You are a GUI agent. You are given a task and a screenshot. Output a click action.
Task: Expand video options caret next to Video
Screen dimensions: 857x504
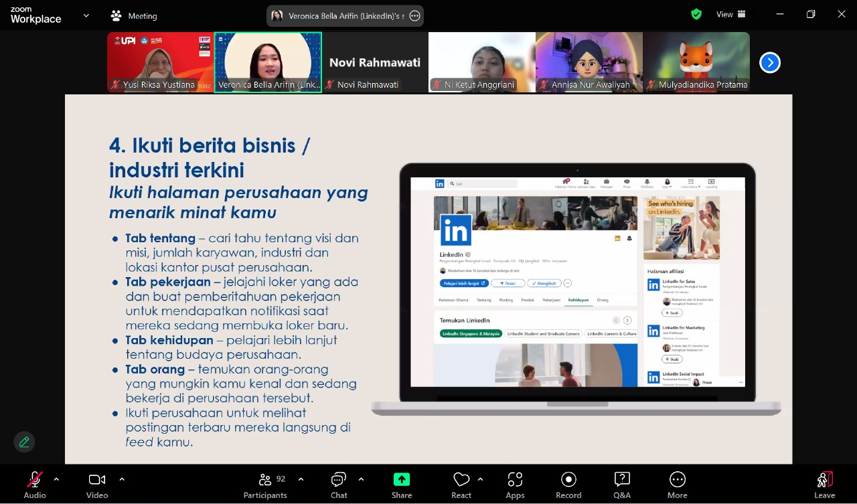(122, 479)
